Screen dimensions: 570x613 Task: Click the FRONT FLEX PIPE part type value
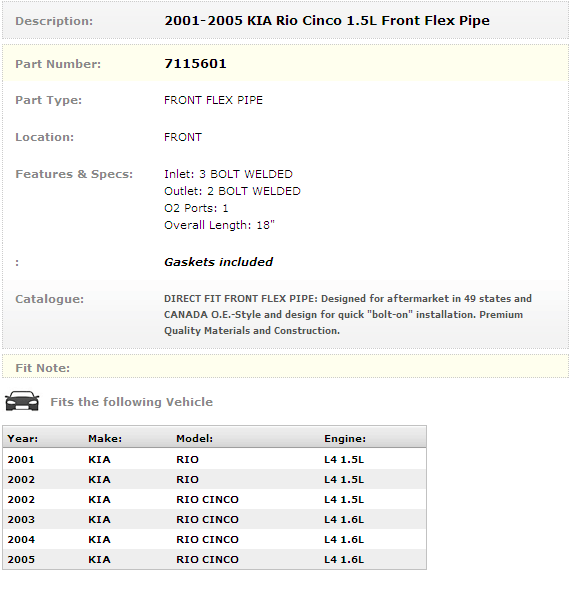213,100
